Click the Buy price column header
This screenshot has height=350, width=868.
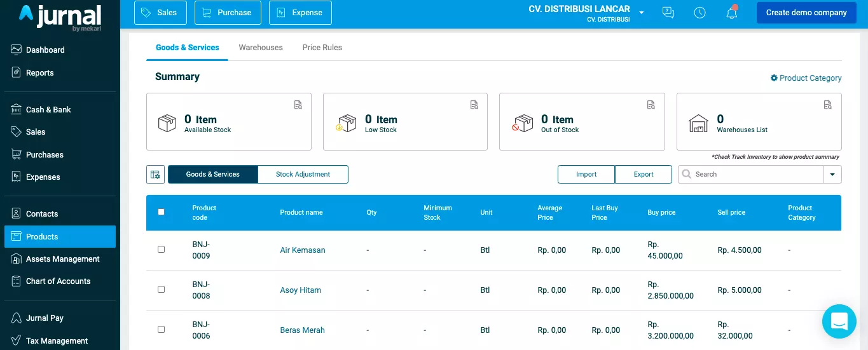[661, 213]
